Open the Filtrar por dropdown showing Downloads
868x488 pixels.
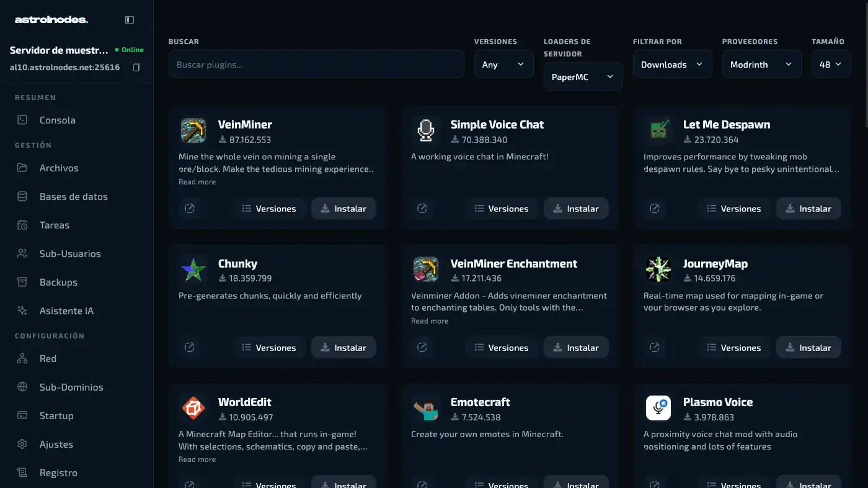[673, 64]
